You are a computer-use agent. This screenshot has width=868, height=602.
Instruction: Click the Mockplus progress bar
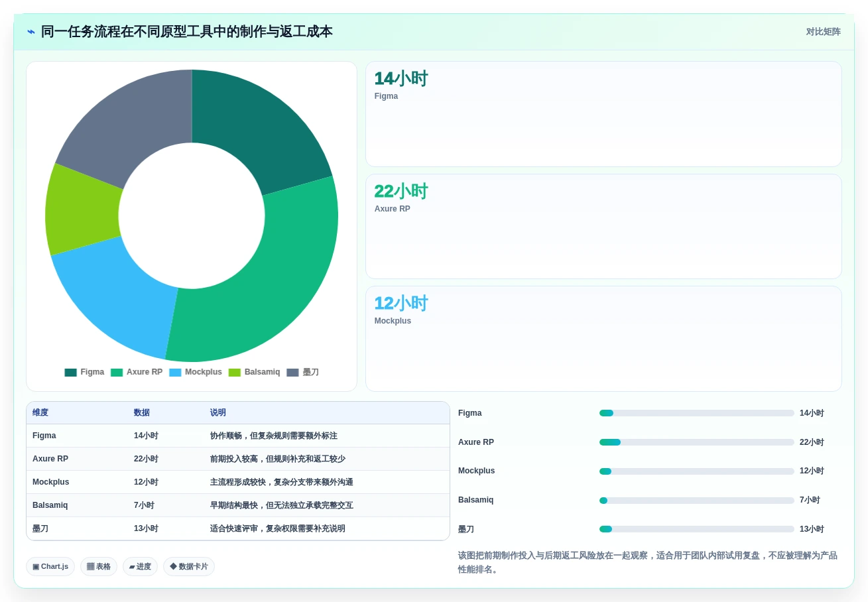tap(696, 471)
